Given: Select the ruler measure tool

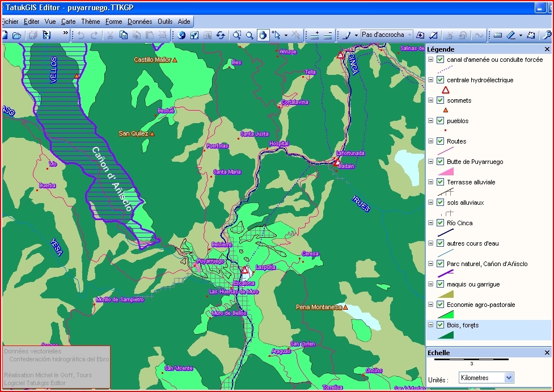Looking at the screenshot, I should point(510,35).
